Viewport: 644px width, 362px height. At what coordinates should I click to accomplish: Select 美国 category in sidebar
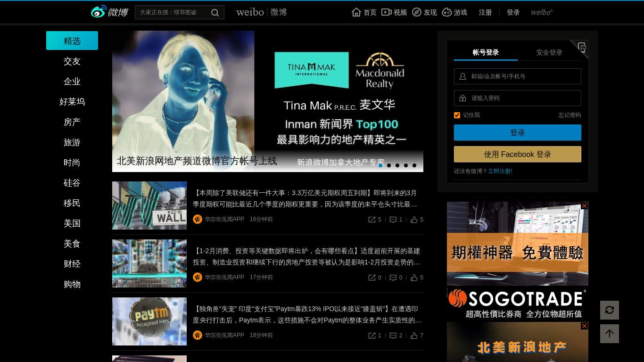tap(72, 223)
